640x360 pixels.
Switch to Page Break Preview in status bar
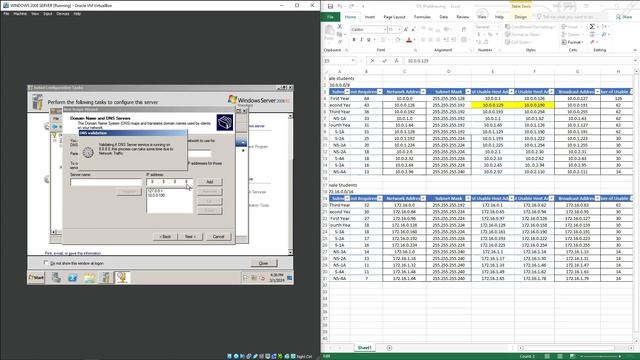(x=572, y=356)
